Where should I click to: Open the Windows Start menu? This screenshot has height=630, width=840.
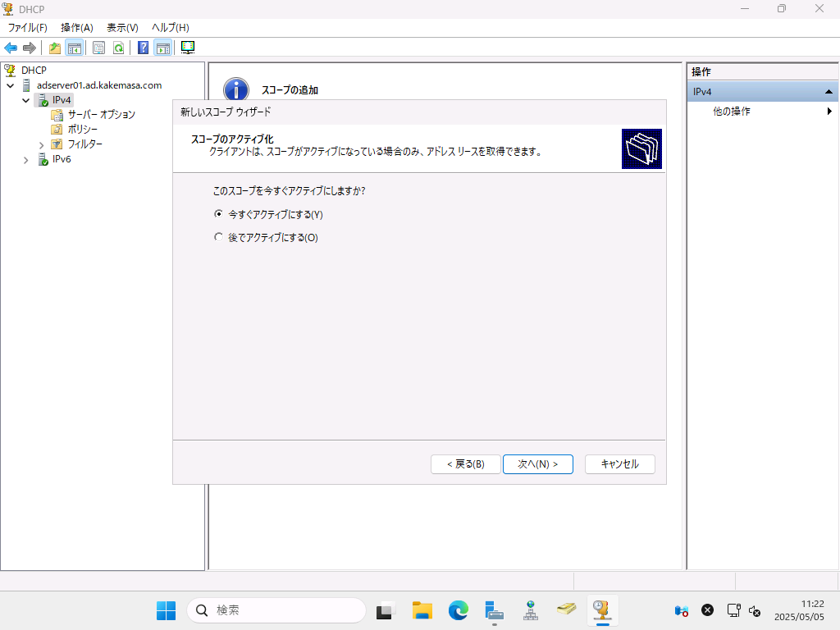point(166,610)
